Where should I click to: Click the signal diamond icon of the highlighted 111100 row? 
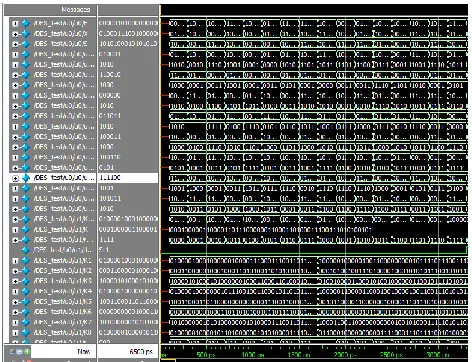[x=26, y=178]
